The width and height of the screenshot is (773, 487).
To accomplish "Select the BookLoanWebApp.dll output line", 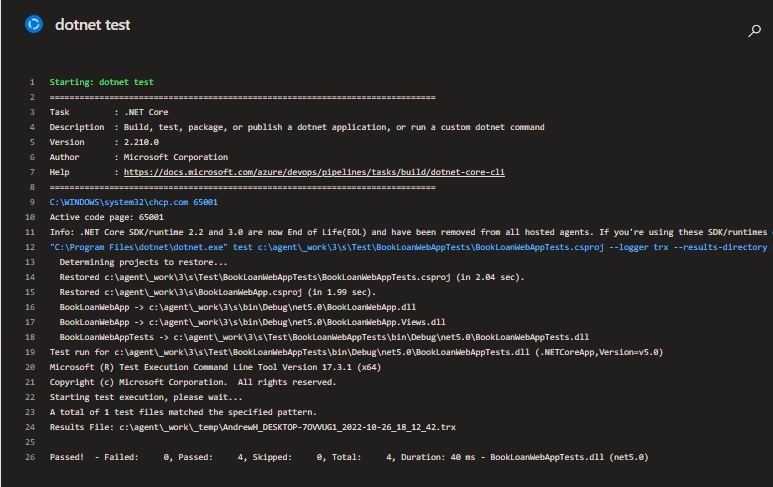I will (238, 307).
